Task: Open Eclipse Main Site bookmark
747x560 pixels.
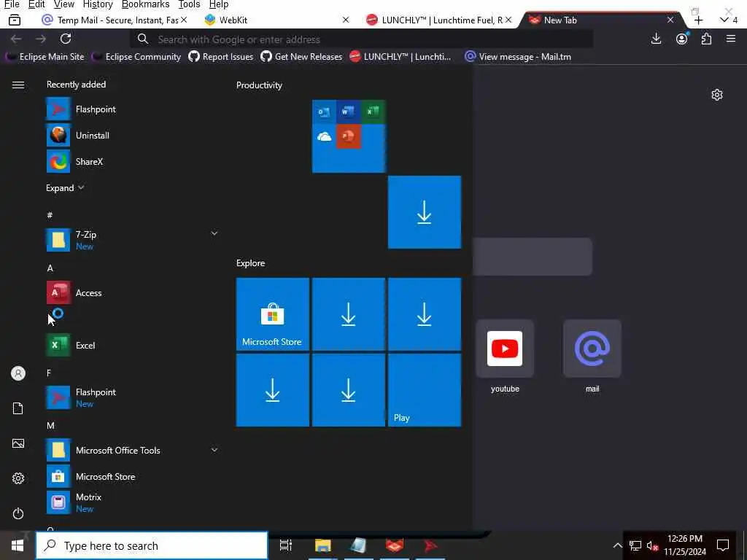Action: [x=45, y=57]
